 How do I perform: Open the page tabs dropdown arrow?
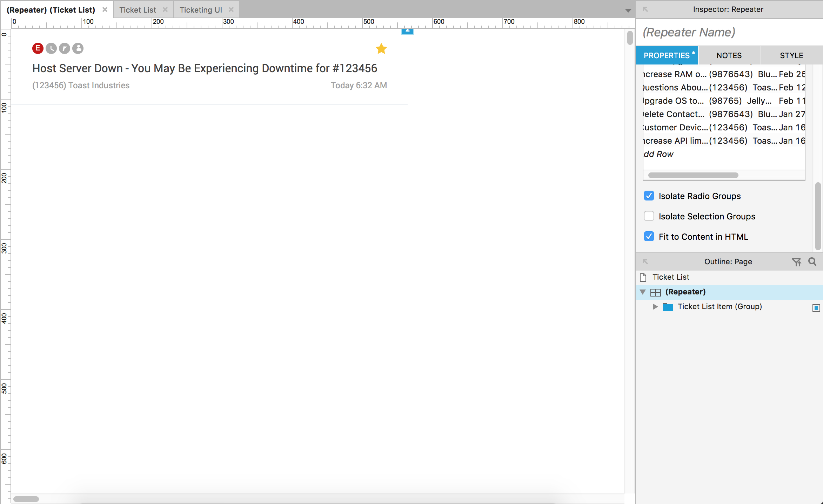(628, 11)
